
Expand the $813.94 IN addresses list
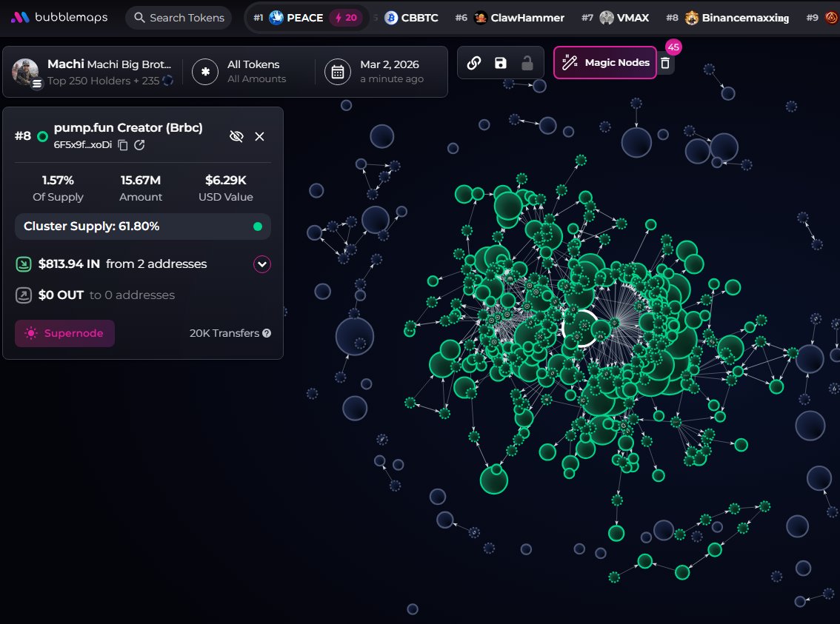coord(260,264)
